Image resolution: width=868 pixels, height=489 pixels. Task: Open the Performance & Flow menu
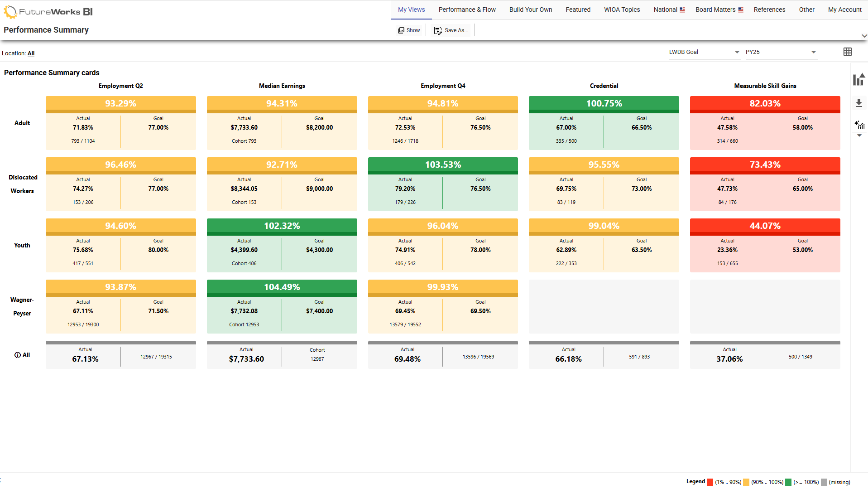pyautogui.click(x=467, y=10)
